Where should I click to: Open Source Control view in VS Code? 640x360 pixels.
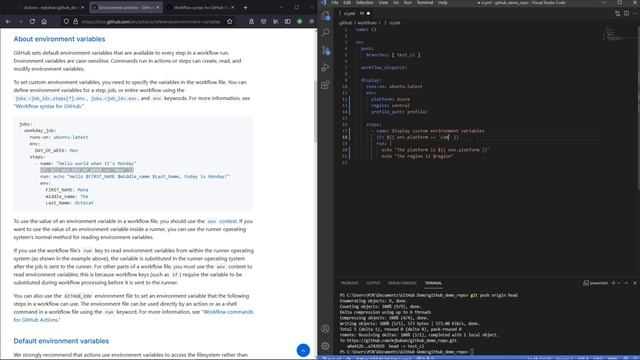(x=326, y=50)
